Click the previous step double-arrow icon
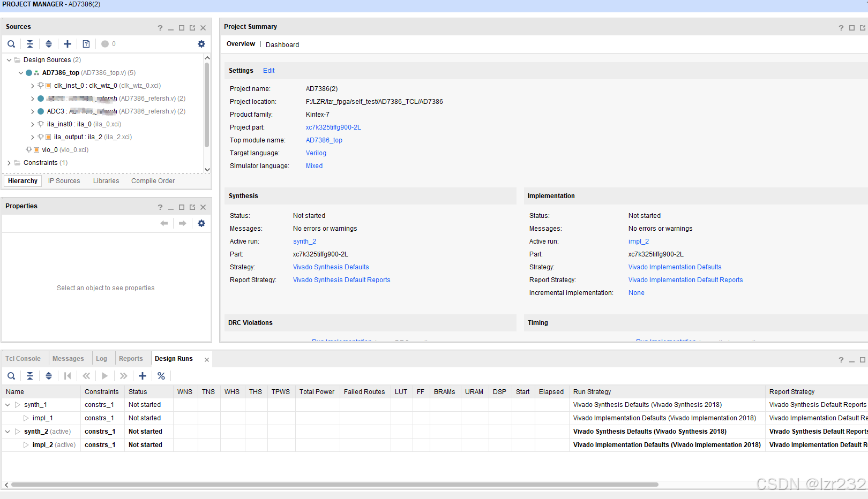The width and height of the screenshot is (868, 499). (86, 376)
